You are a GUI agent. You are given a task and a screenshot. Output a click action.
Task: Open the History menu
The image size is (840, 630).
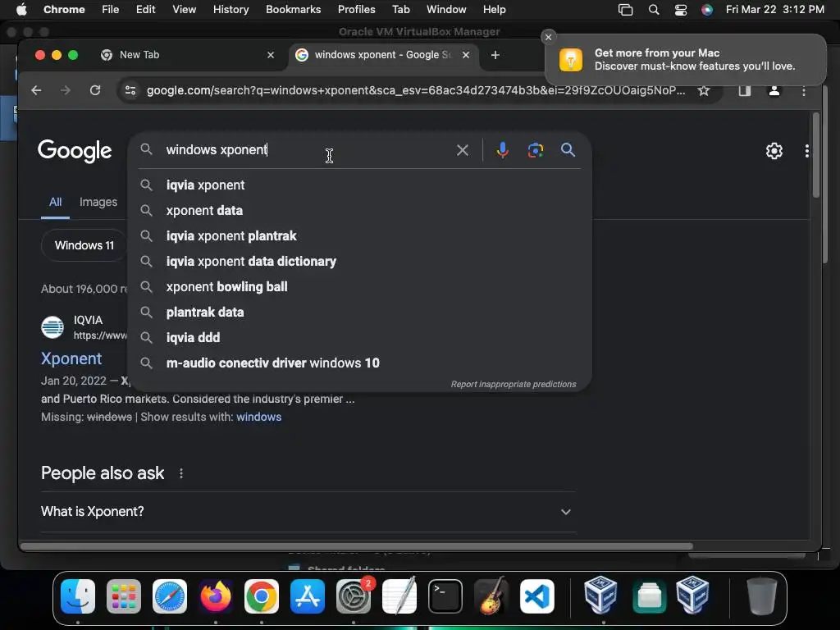click(231, 10)
